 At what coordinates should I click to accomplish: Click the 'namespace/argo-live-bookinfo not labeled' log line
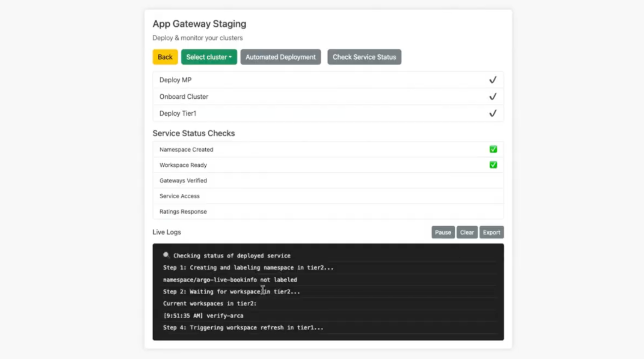point(230,280)
